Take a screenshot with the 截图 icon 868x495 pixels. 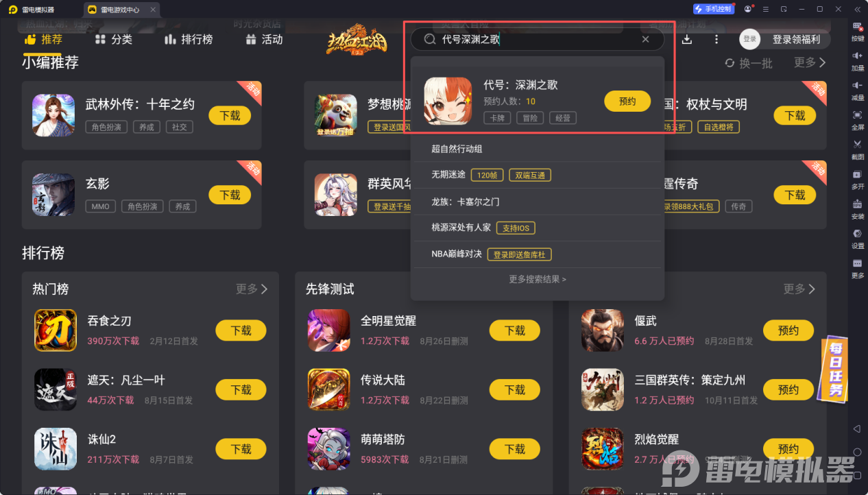(x=857, y=149)
